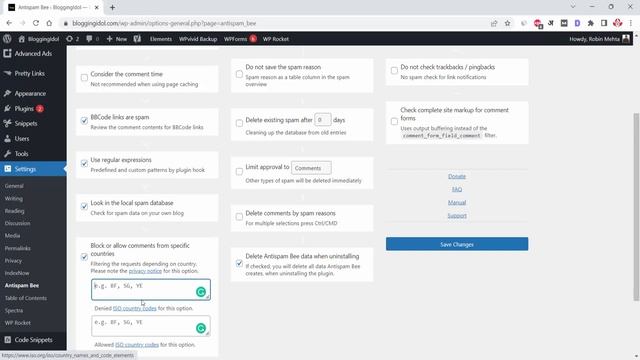The image size is (640, 360).
Task: Enable Do not check trackbacks / pingbacks
Action: pos(394,70)
